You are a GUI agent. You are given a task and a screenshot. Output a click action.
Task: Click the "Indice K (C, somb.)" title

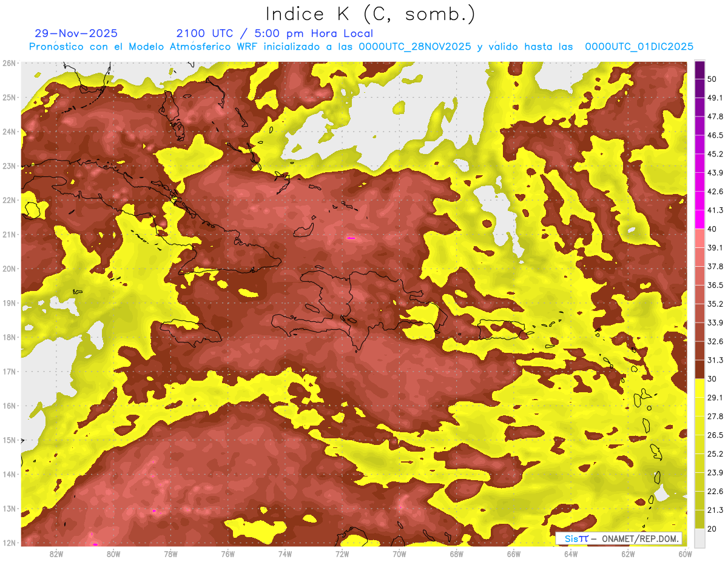(370, 14)
